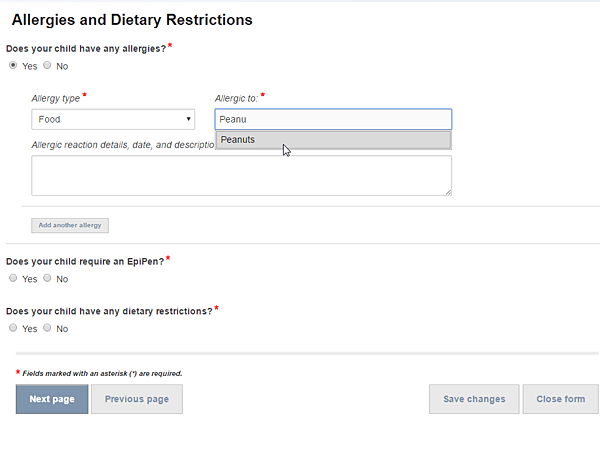Click the reaction details textarea resize handle
The width and height of the screenshot is (600, 450).
pos(447,191)
